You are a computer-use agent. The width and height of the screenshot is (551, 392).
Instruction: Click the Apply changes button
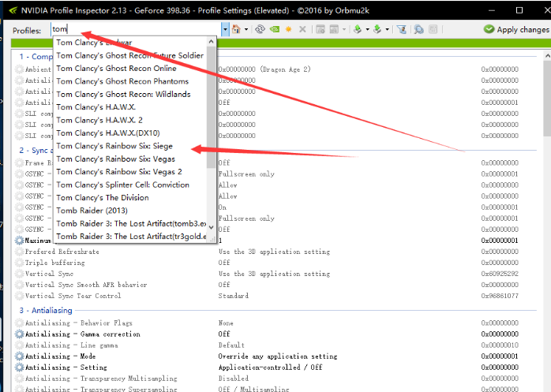[x=516, y=29]
